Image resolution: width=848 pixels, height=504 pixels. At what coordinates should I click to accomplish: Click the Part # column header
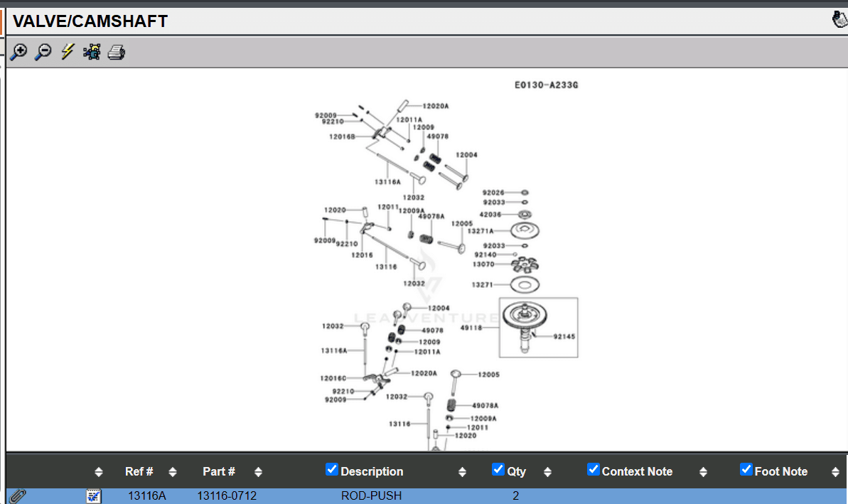[x=218, y=471]
